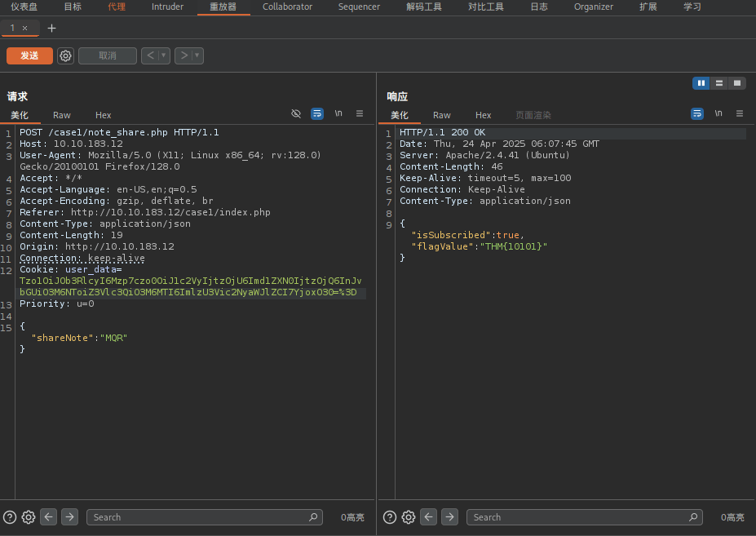Select stacked horizontal layout icon

(719, 83)
